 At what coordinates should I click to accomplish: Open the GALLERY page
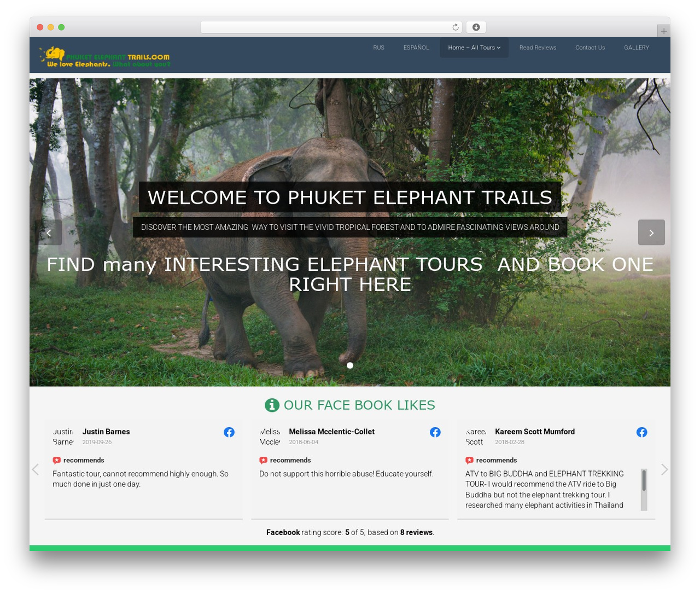[637, 48]
